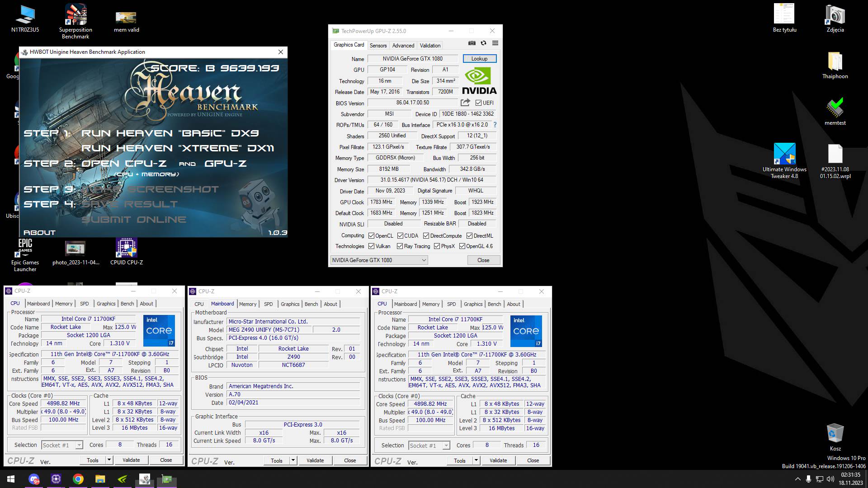Image resolution: width=868 pixels, height=488 pixels.
Task: Click Close button in middle CPU-Z
Action: coord(350,460)
